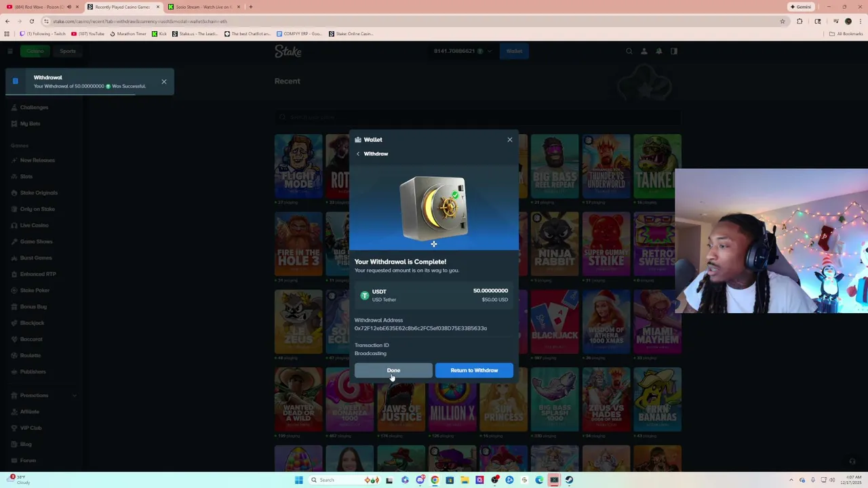Switch to the Sopio Stream browser tab
Screen dimensions: 868x488
coord(203,7)
